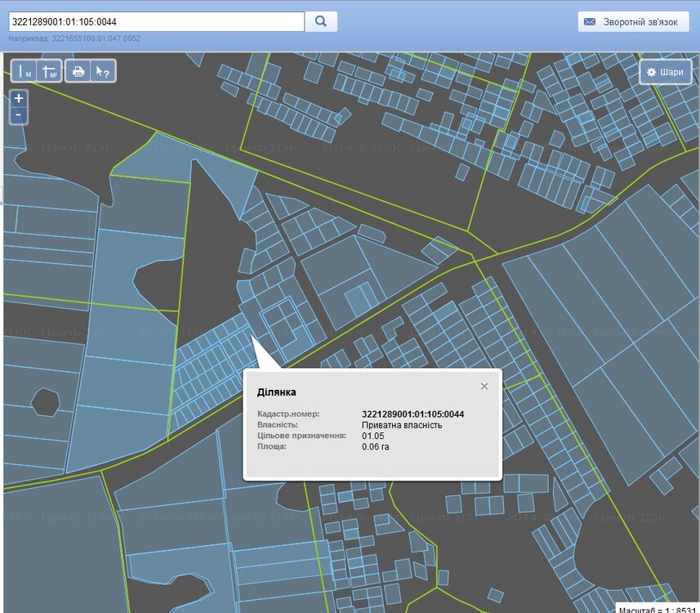Click the magnifier search button
The image size is (700, 613).
coord(321,21)
